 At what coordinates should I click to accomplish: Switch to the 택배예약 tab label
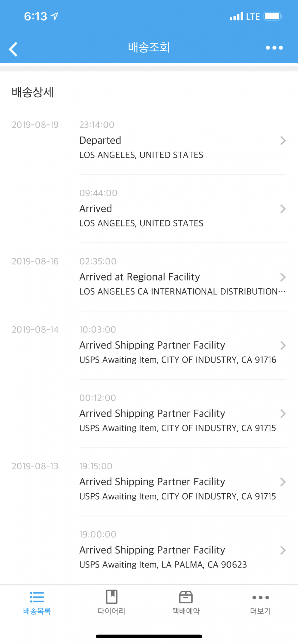186,611
